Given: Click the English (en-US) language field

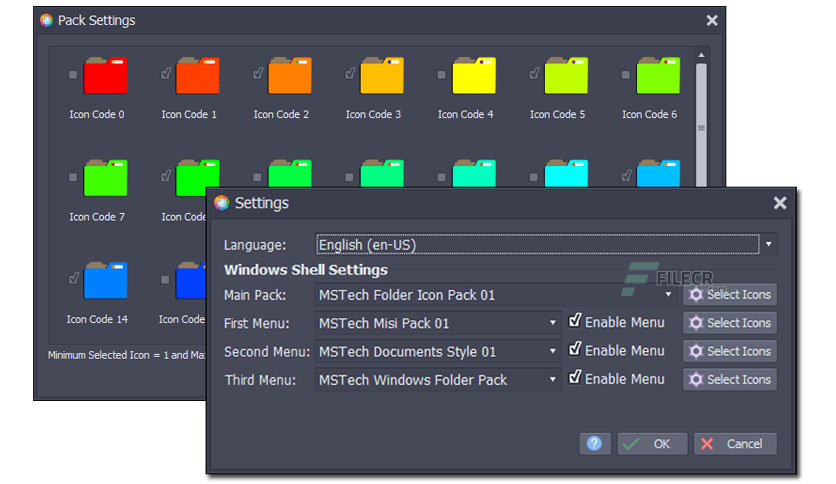Looking at the screenshot, I should coord(537,245).
